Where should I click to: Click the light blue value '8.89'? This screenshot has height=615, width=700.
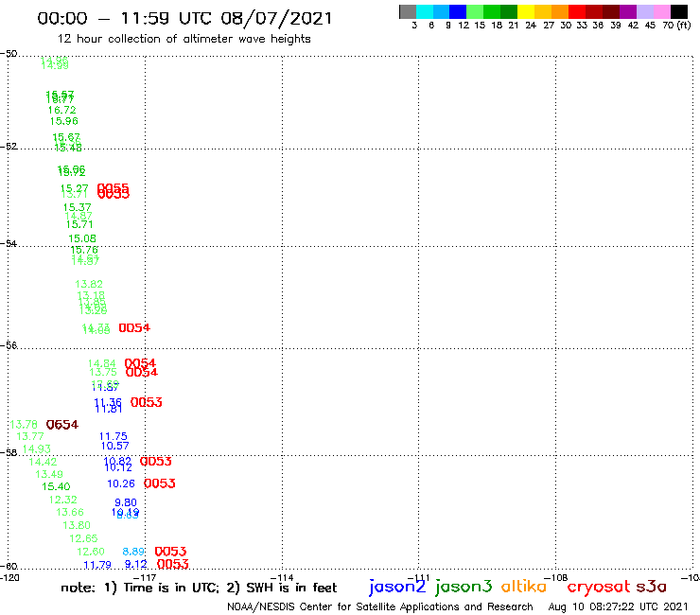click(133, 552)
